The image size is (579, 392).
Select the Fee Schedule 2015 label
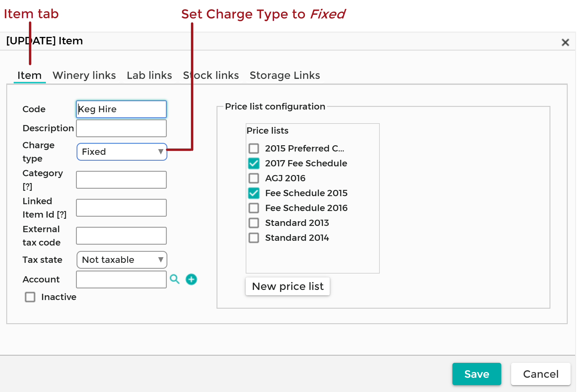(x=306, y=193)
